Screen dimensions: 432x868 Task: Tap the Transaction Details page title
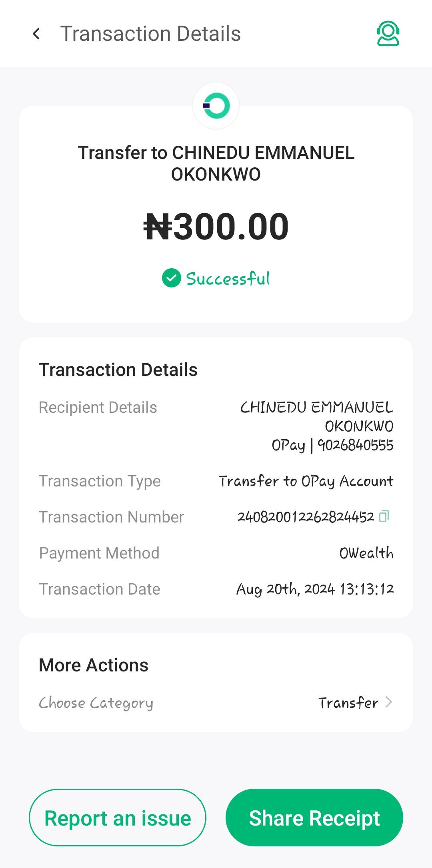click(150, 34)
